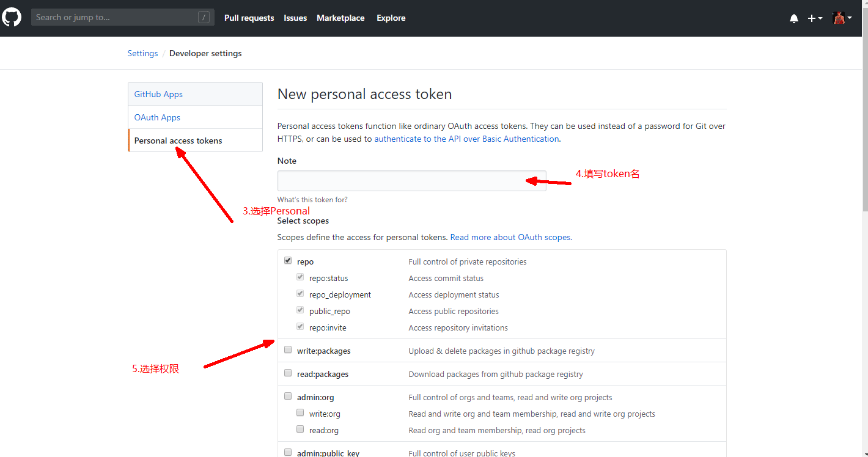Open the plus menu dropdown arrow

(x=819, y=18)
